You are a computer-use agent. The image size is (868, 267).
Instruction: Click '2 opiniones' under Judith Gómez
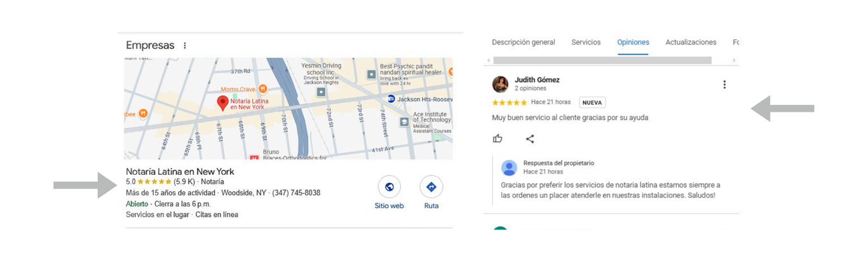(x=530, y=89)
